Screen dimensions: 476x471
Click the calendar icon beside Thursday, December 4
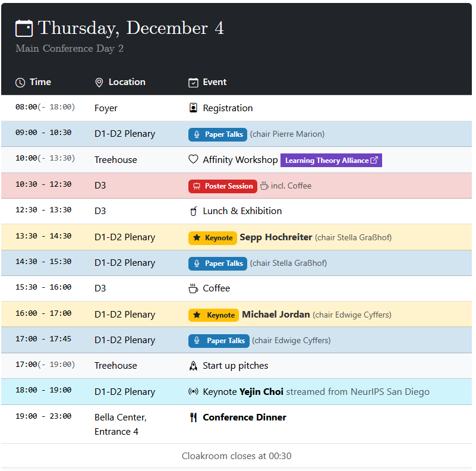point(24,29)
